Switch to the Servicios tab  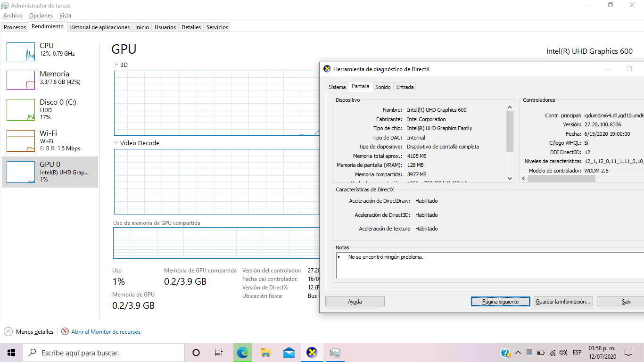(217, 27)
